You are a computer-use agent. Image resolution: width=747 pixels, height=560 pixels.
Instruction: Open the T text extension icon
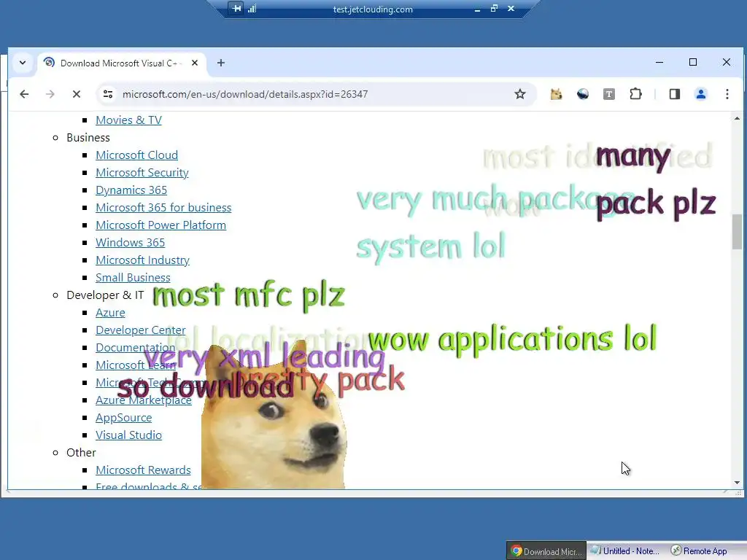[x=609, y=94]
